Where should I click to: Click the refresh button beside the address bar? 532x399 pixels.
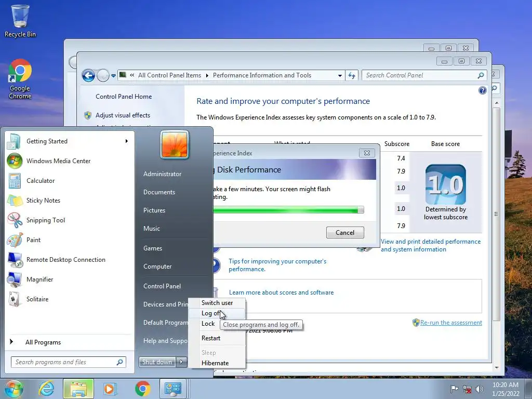[352, 75]
